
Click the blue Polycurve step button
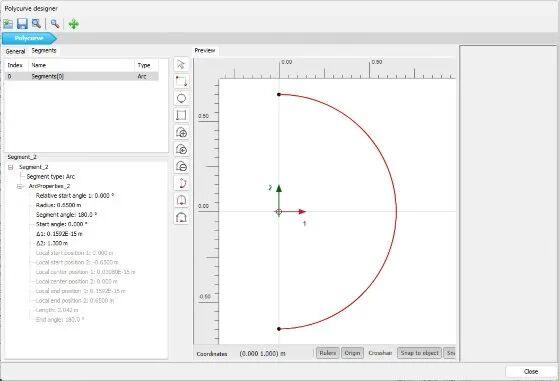click(29, 38)
